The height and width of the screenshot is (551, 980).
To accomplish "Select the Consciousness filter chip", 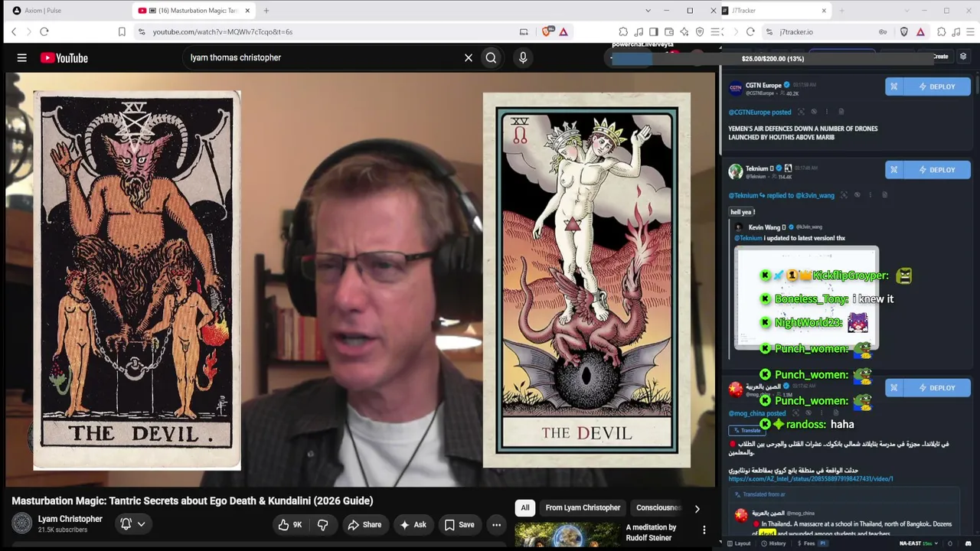I will click(658, 507).
